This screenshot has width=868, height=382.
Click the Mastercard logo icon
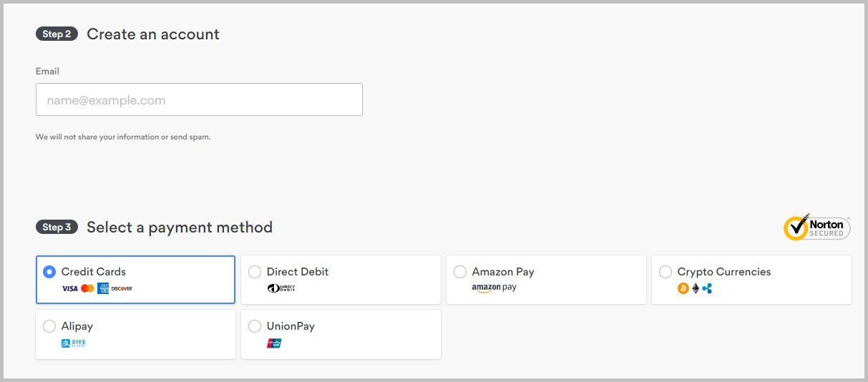[87, 288]
